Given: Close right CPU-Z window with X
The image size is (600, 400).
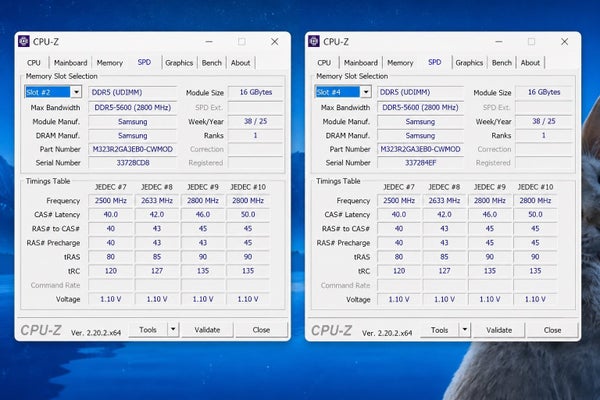Looking at the screenshot, I should [564, 41].
